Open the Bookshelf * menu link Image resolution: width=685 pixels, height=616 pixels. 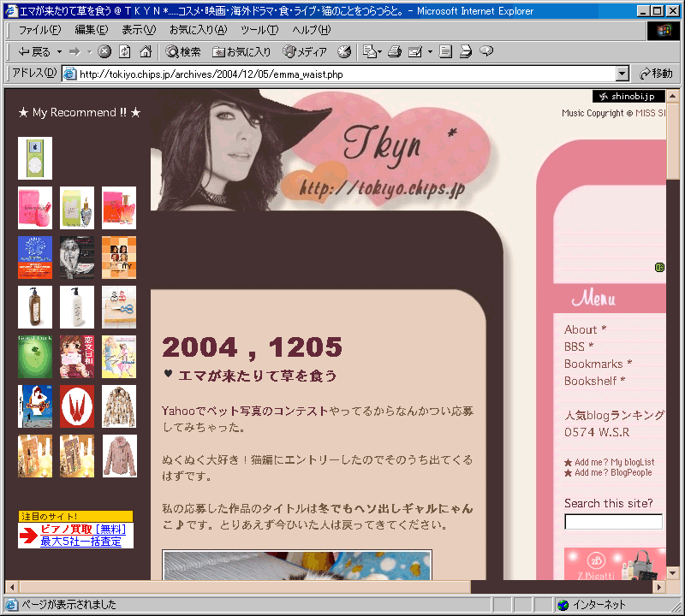[x=594, y=381]
